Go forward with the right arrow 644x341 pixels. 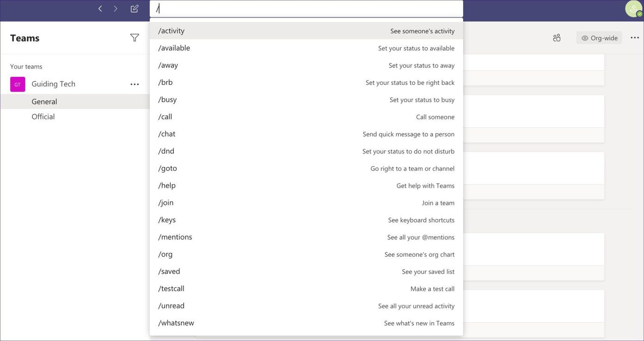pos(116,9)
